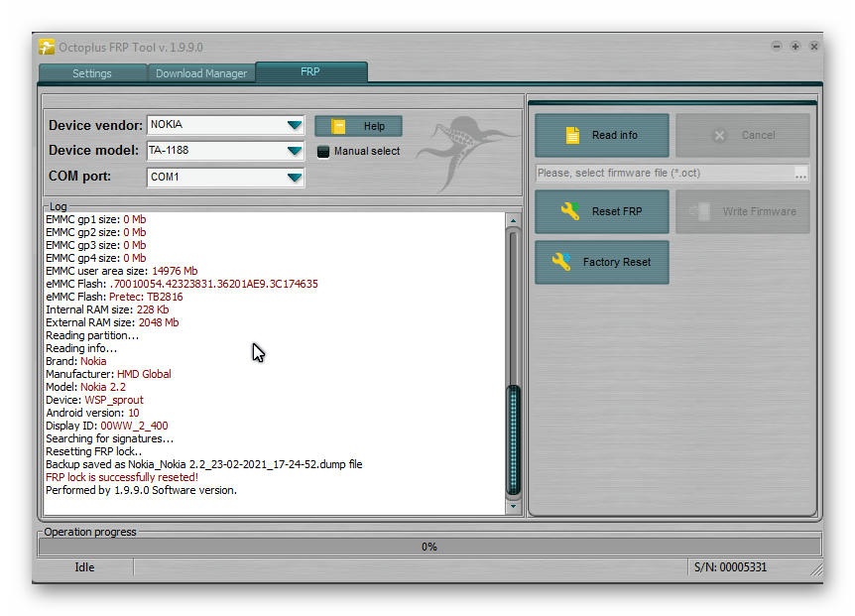
Task: Click the 'EMMC user area size: 14976 Mb' line
Action: tap(122, 271)
